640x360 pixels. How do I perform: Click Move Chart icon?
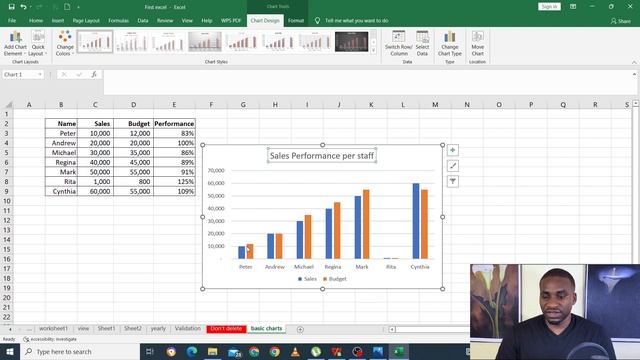pos(478,43)
